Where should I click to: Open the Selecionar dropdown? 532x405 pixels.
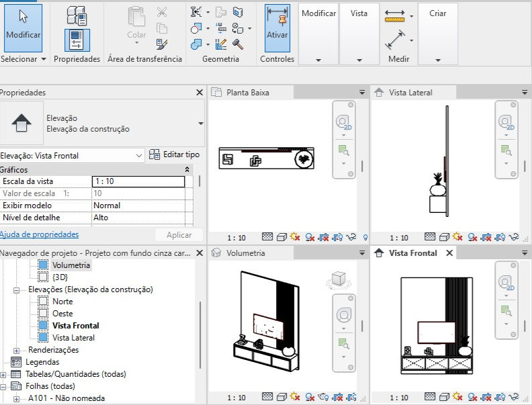coord(23,58)
